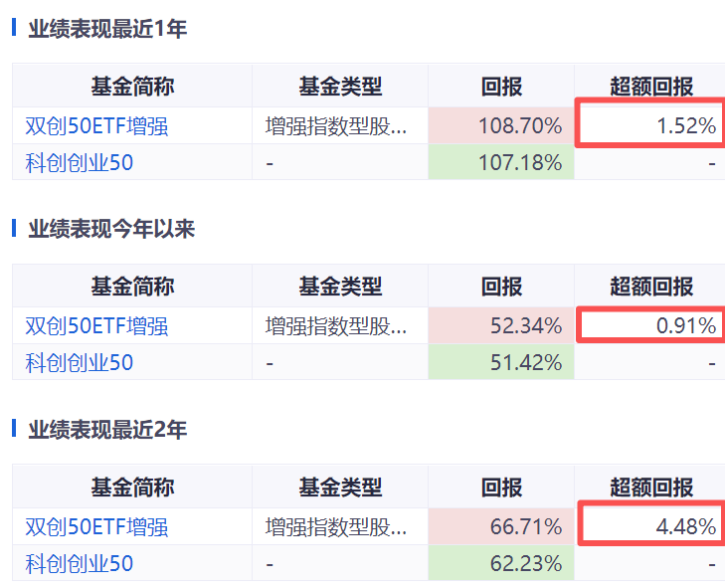Click 107.18% return cell
The width and height of the screenshot is (725, 588).
click(x=501, y=162)
